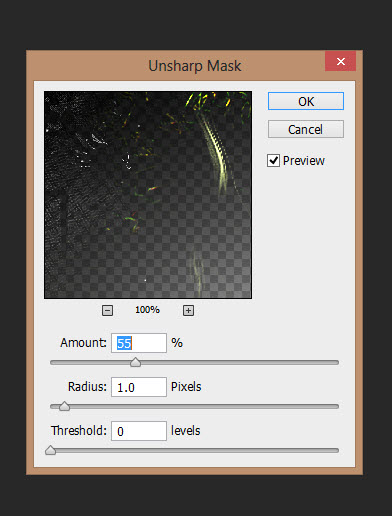Focus the Threshold levels field
Viewport: 392px width, 516px height.
click(x=139, y=431)
